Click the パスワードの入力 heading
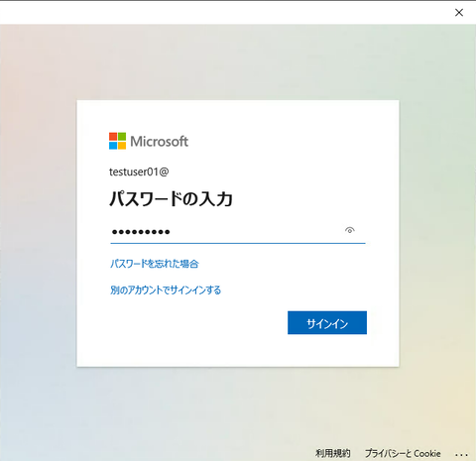This screenshot has height=461, width=476. 171,199
